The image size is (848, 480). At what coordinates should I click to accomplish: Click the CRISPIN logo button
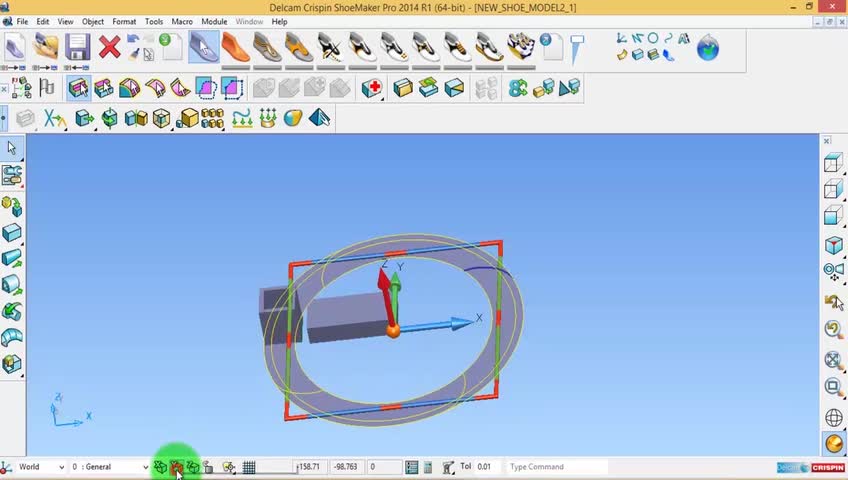[827, 468]
